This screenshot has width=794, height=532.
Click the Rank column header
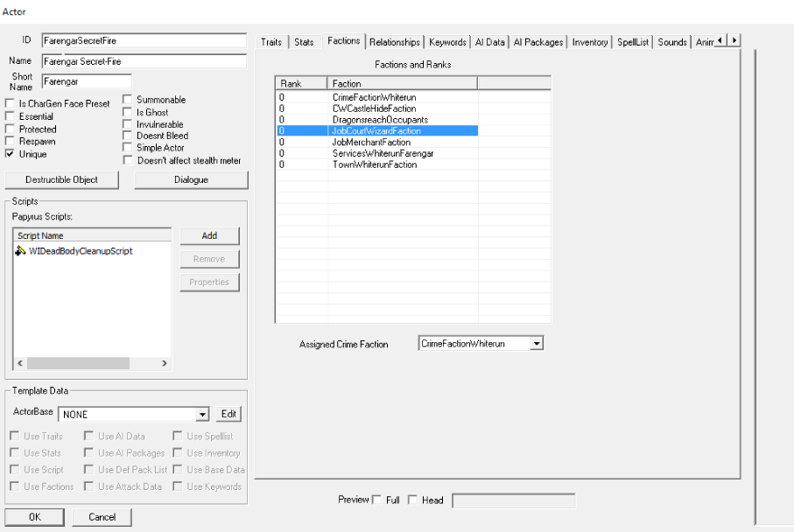pyautogui.click(x=301, y=83)
